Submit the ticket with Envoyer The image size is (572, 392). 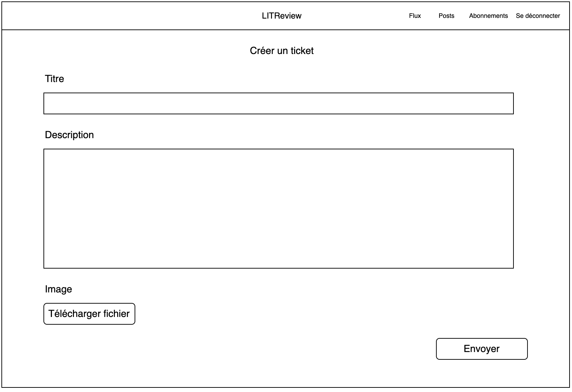(482, 349)
